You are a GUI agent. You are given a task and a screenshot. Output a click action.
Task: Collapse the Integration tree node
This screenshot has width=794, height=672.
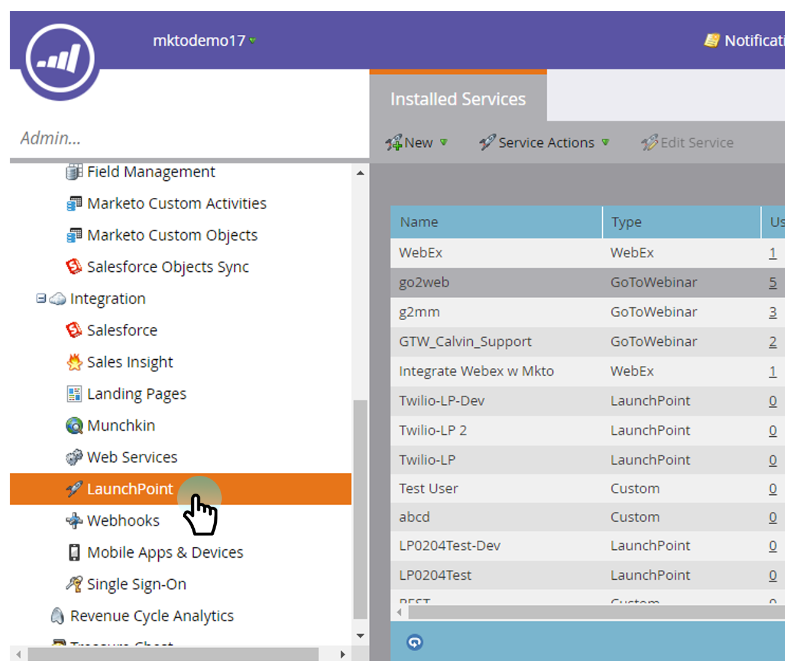pos(41,299)
